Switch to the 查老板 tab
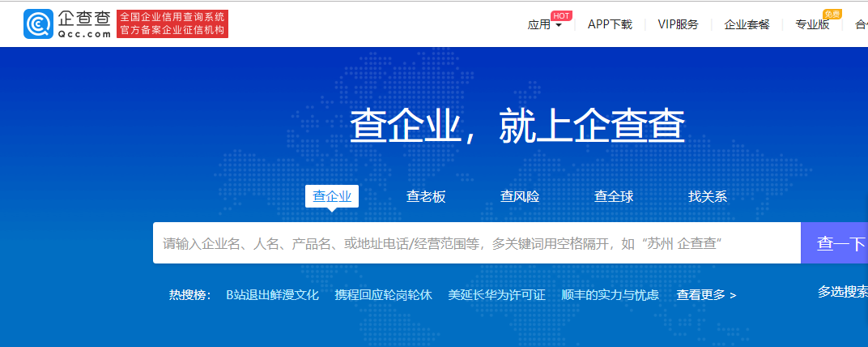 [426, 197]
